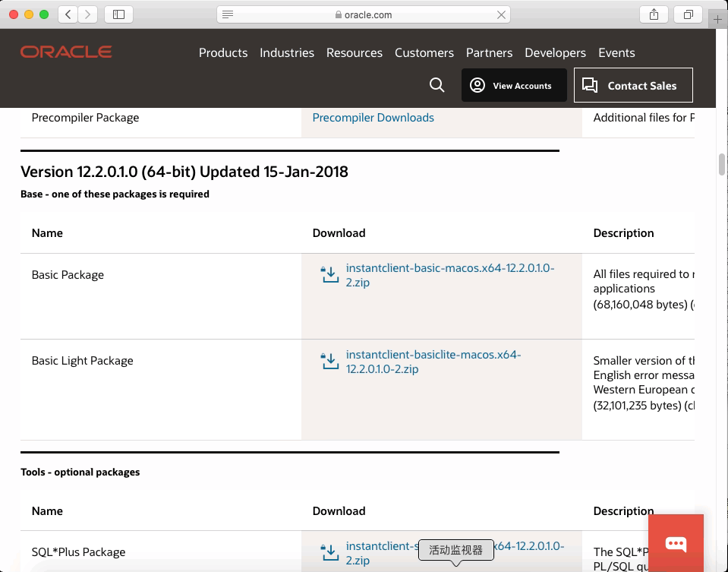Click the oracle.com address field
The image size is (728, 572).
pyautogui.click(x=364, y=14)
